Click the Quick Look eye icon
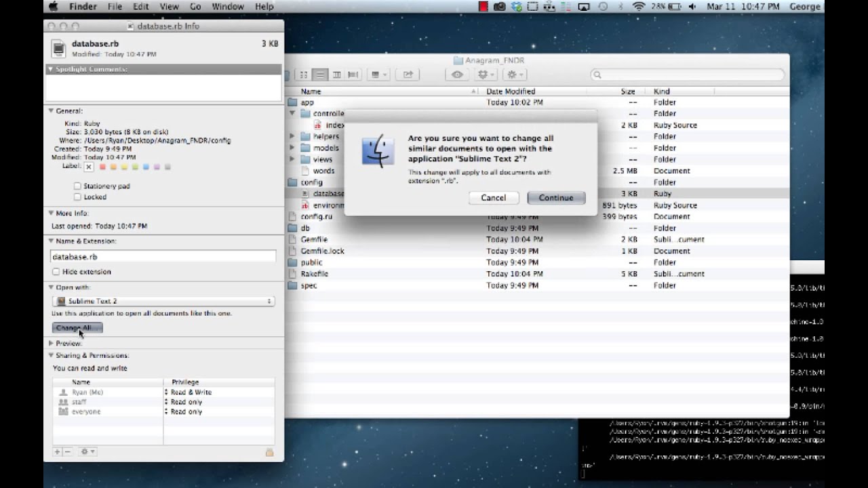Image resolution: width=868 pixels, height=488 pixels. tap(458, 75)
